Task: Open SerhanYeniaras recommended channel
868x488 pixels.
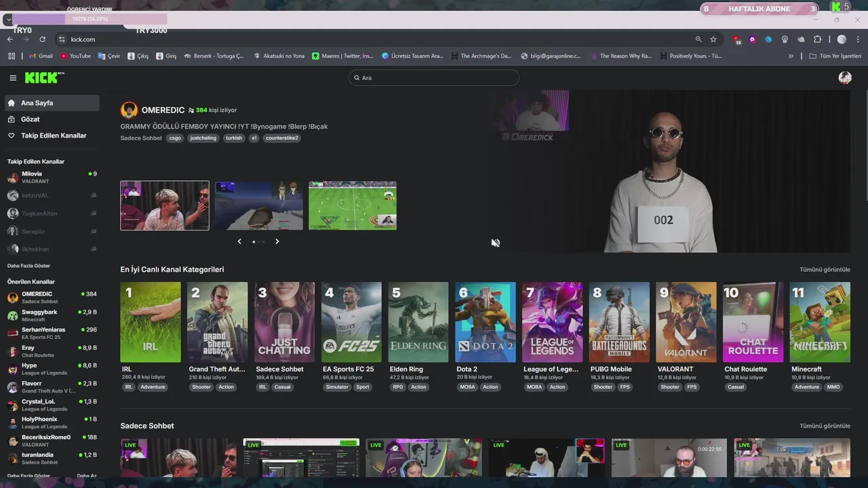Action: (52, 333)
